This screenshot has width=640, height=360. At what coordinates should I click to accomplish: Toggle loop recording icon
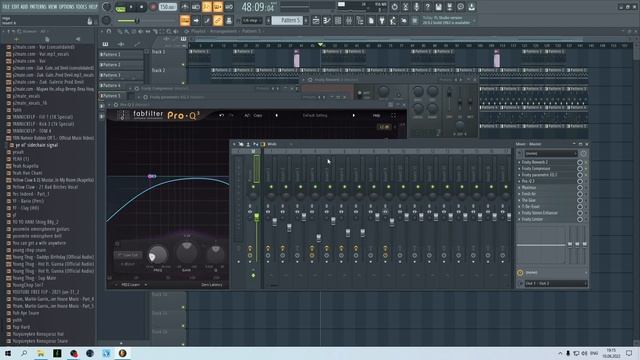coord(229,7)
